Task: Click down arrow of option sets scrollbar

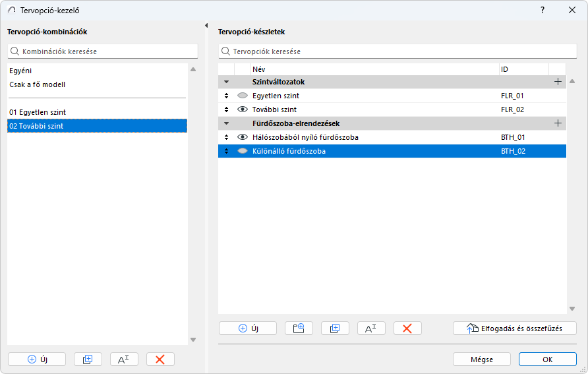Action: 572,309
